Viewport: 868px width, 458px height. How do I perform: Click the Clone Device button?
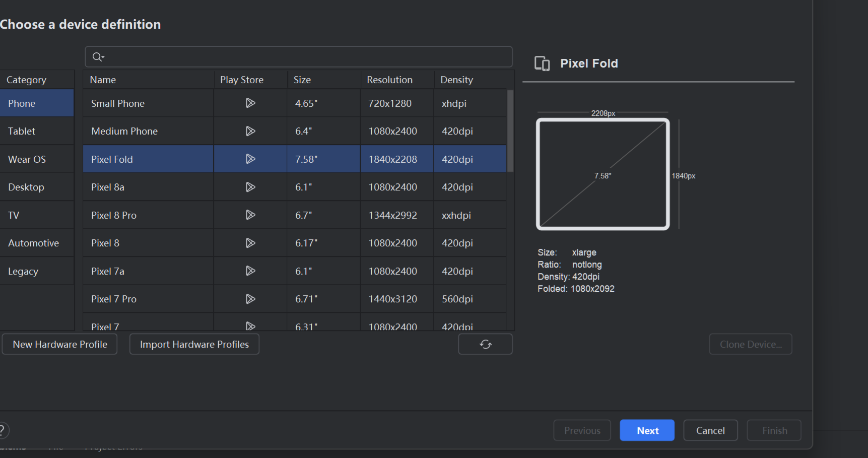point(751,344)
